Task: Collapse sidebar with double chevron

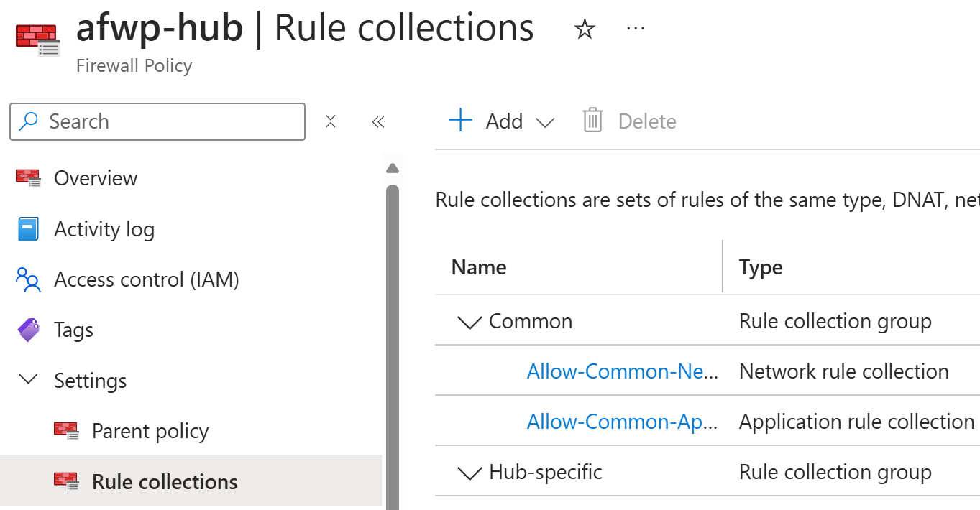Action: pos(378,121)
